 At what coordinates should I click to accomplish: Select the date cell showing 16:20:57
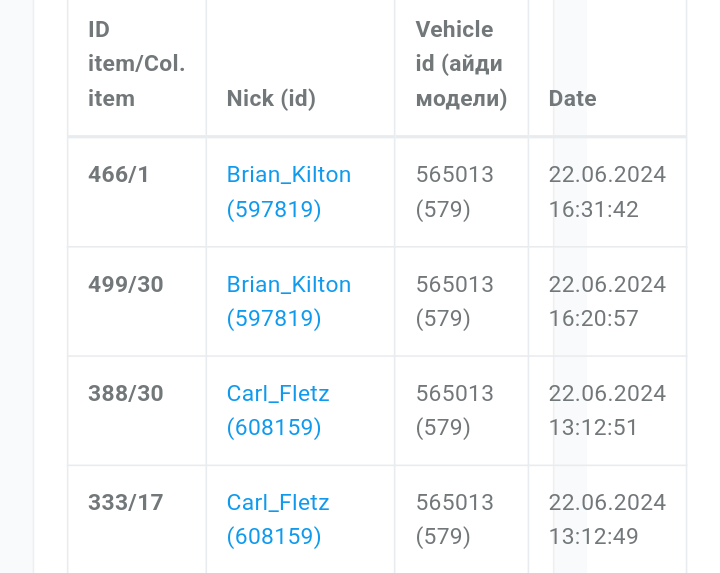[606, 302]
